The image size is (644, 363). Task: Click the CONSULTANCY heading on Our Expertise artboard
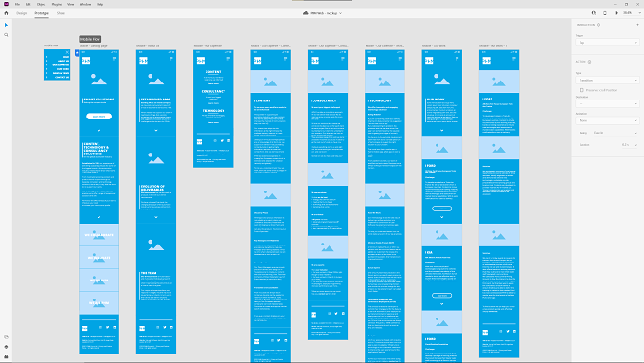point(213,91)
